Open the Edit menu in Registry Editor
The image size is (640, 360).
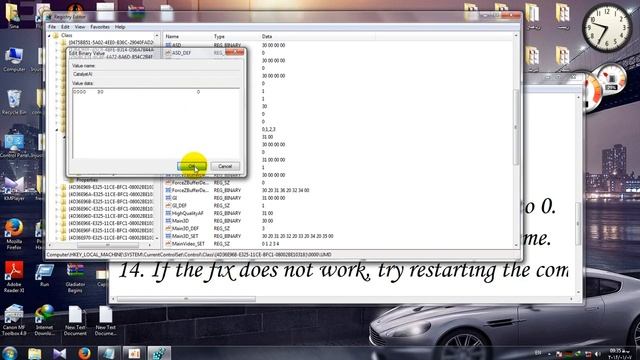65,27
